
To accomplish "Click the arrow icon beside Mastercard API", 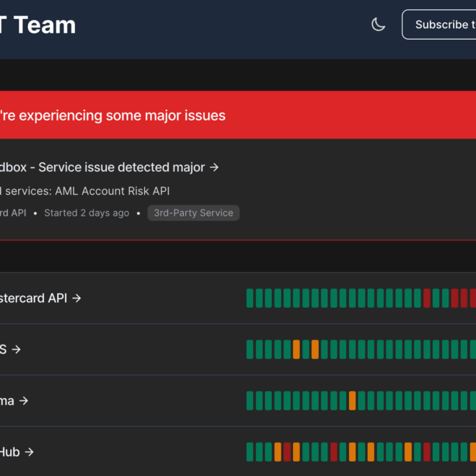I will click(x=76, y=298).
